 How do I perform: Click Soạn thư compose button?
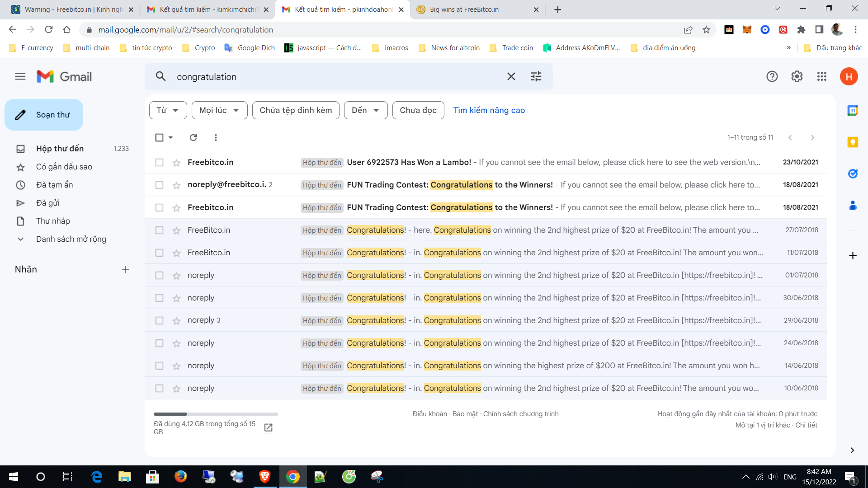click(x=44, y=115)
